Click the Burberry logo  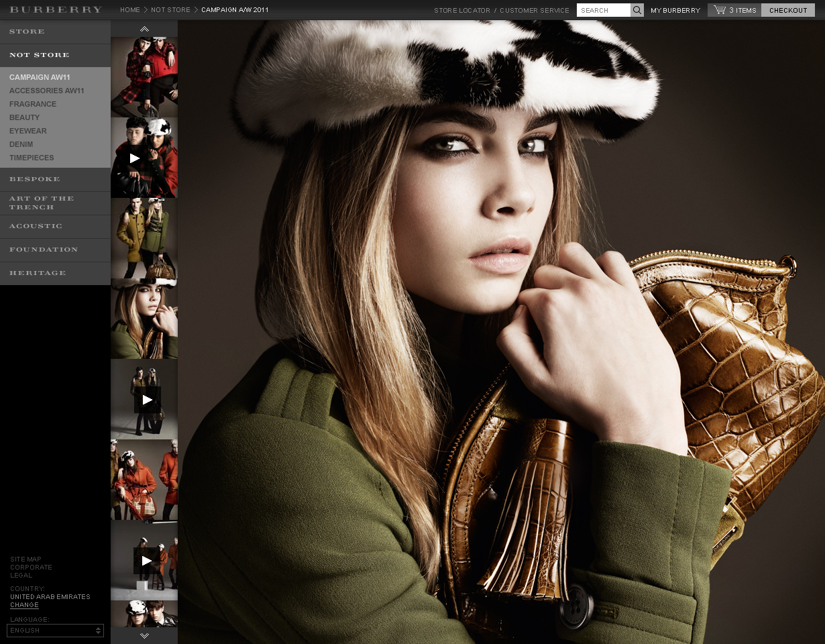point(56,10)
